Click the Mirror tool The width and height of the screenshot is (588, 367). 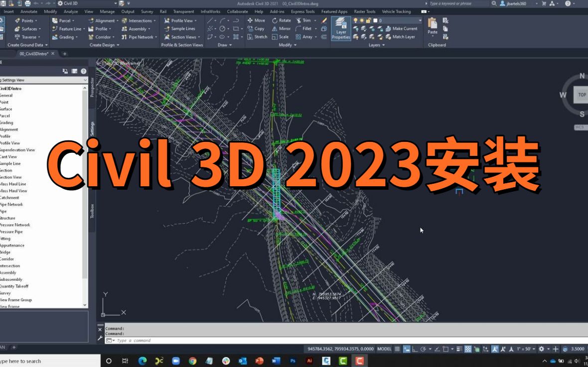[281, 28]
